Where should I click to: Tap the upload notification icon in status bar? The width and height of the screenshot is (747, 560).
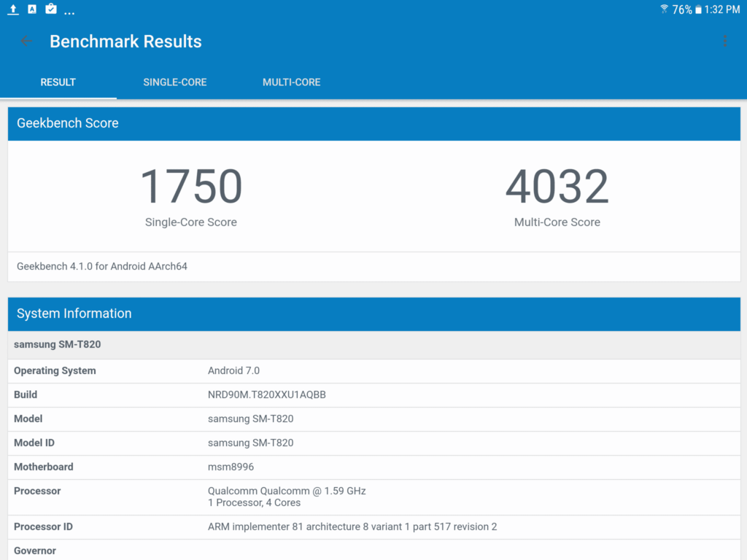[13, 9]
